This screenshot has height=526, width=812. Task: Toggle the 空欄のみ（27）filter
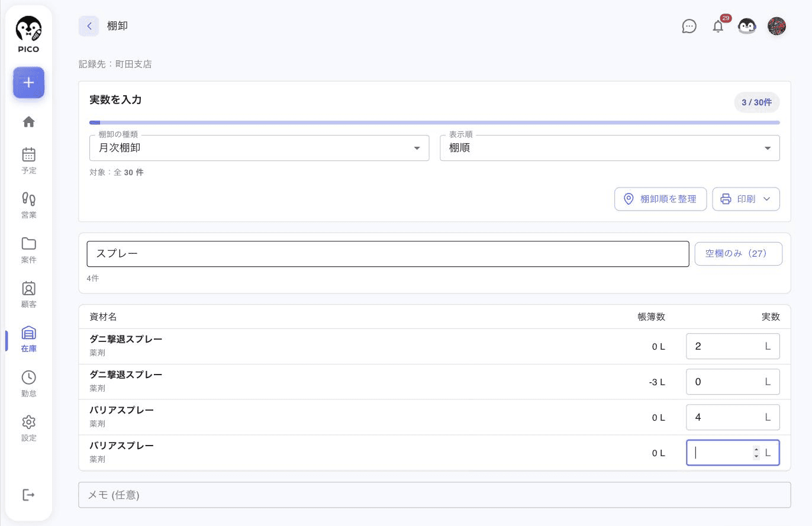(738, 254)
